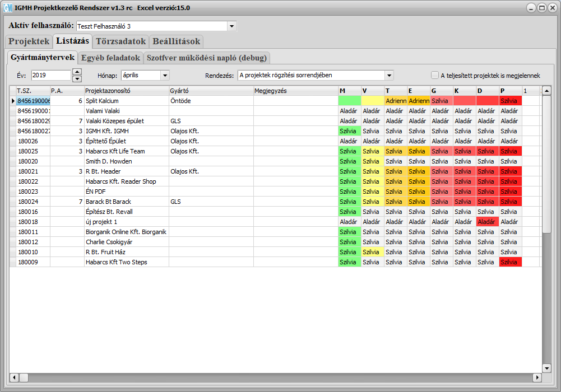
Task: Click the Smith D. Howden cell
Action: [x=127, y=161]
